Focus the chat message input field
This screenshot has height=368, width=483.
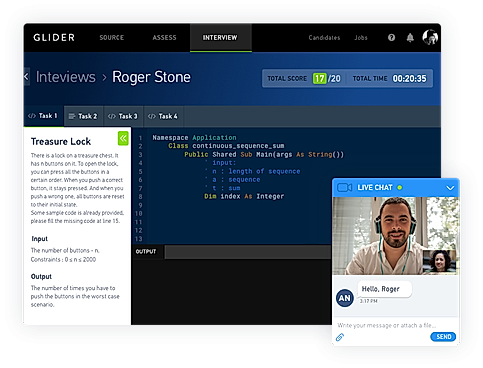(x=395, y=325)
